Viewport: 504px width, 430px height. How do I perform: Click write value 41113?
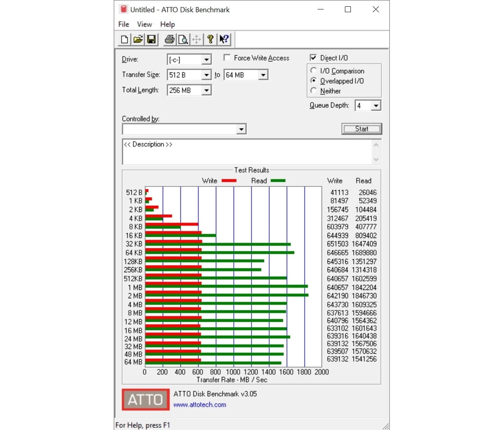(x=339, y=192)
